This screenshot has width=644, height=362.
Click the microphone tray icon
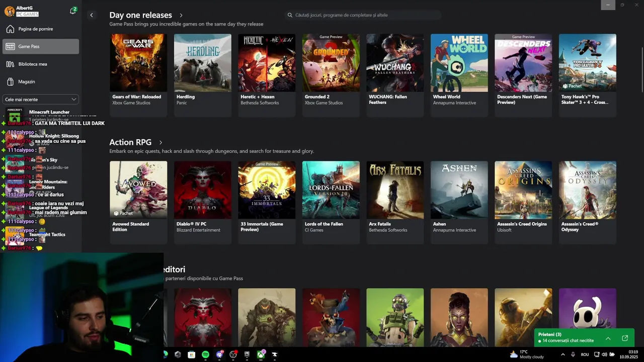tap(573, 354)
